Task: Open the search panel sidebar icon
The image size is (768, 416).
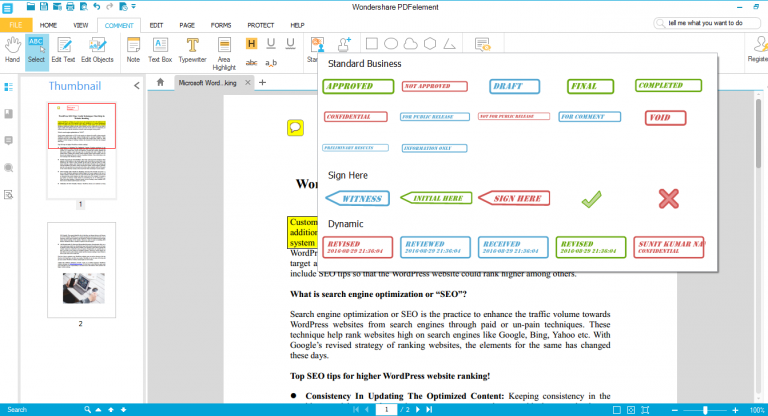Action: point(8,168)
